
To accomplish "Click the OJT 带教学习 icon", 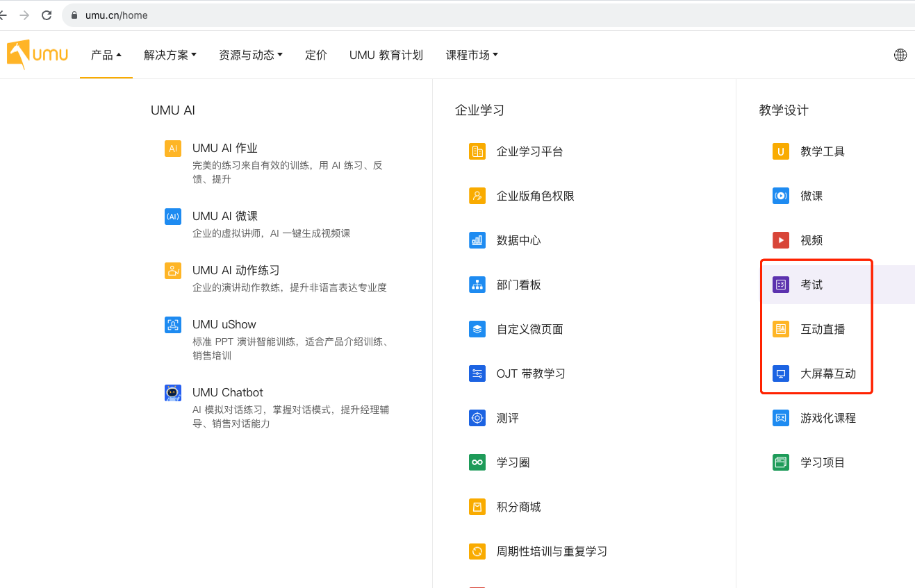I will coord(477,373).
